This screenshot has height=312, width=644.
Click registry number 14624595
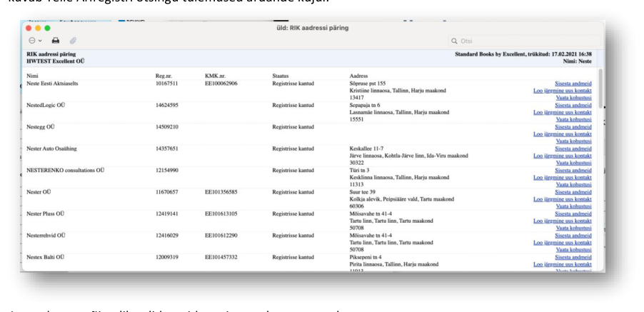pos(167,105)
